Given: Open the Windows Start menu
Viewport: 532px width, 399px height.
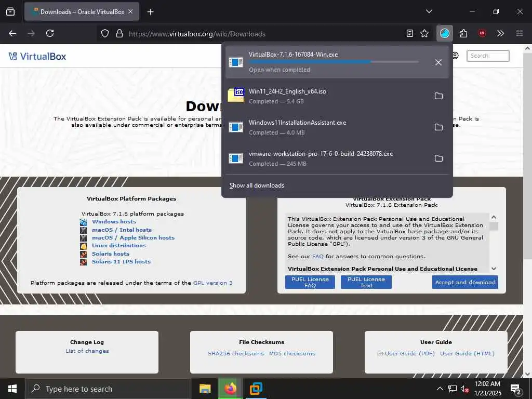Looking at the screenshot, I should 12,389.
